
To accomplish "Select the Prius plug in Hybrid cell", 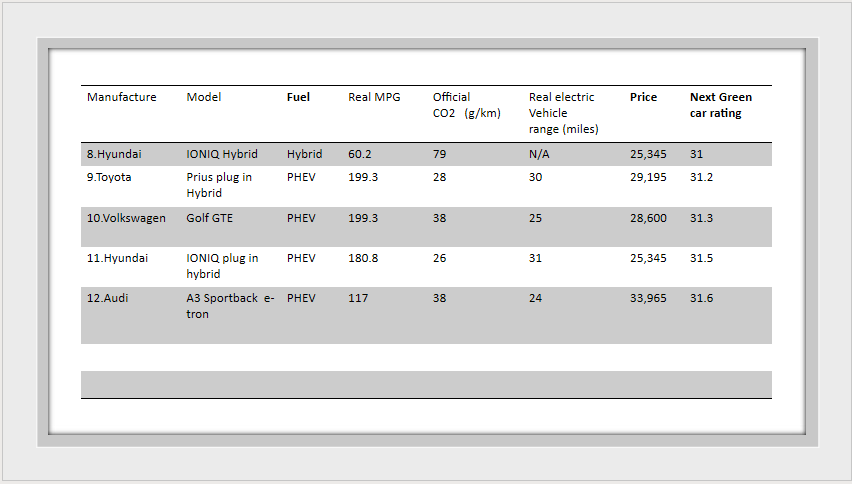I will pyautogui.click(x=219, y=185).
